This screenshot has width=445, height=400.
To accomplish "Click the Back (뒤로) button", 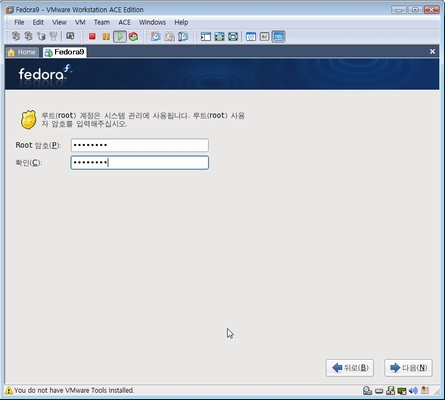I will click(350, 368).
